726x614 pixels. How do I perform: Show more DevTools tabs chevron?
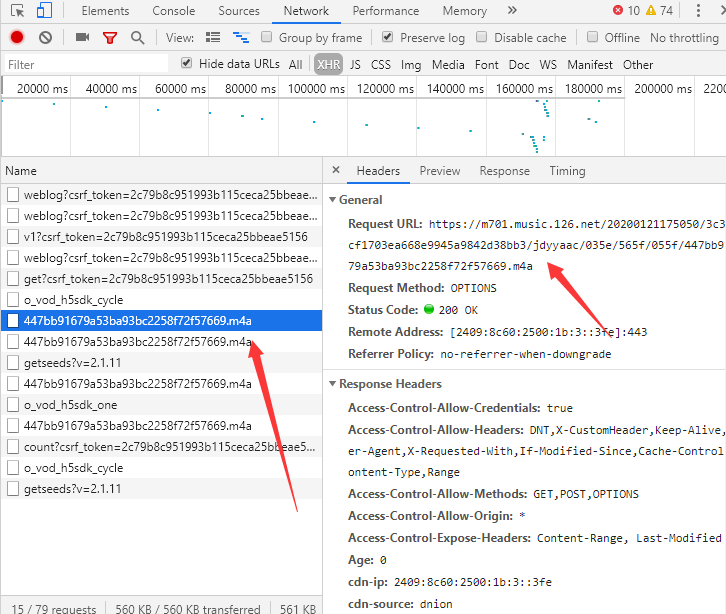click(512, 10)
